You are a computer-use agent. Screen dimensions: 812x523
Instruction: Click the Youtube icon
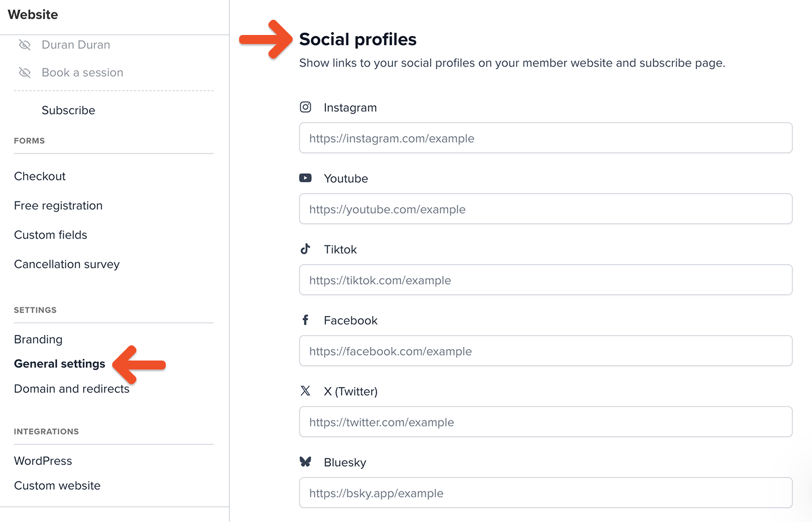305,178
